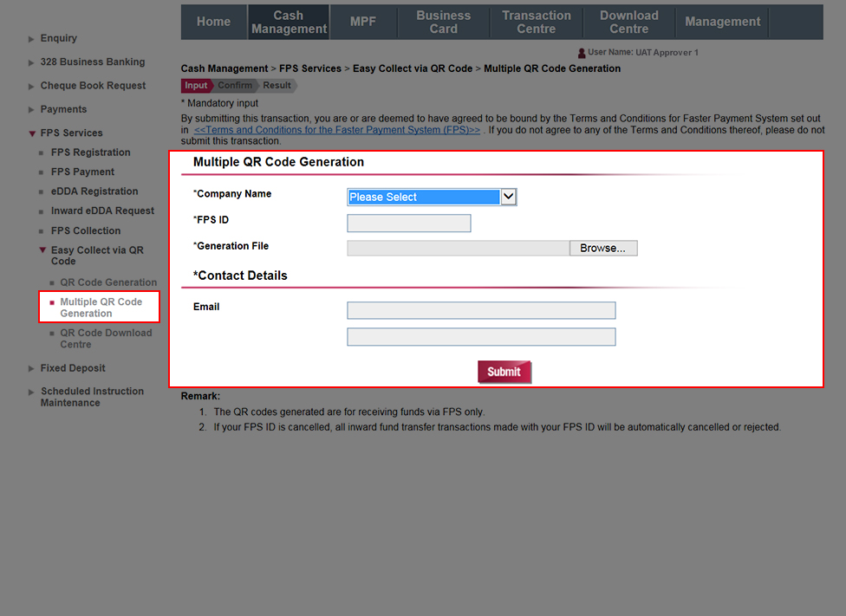Screen dimensions: 846x616
Task: Click the Confirm step indicator
Action: coord(235,86)
